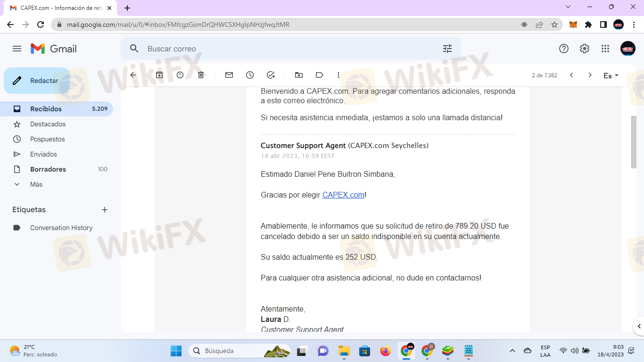The height and width of the screenshot is (362, 644).
Task: Show search options filter icon
Action: click(447, 49)
